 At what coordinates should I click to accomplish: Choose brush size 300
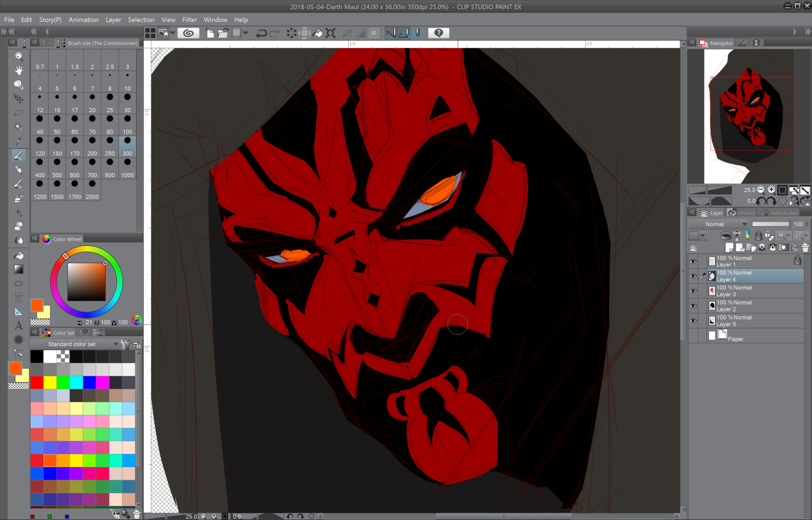coord(127,146)
